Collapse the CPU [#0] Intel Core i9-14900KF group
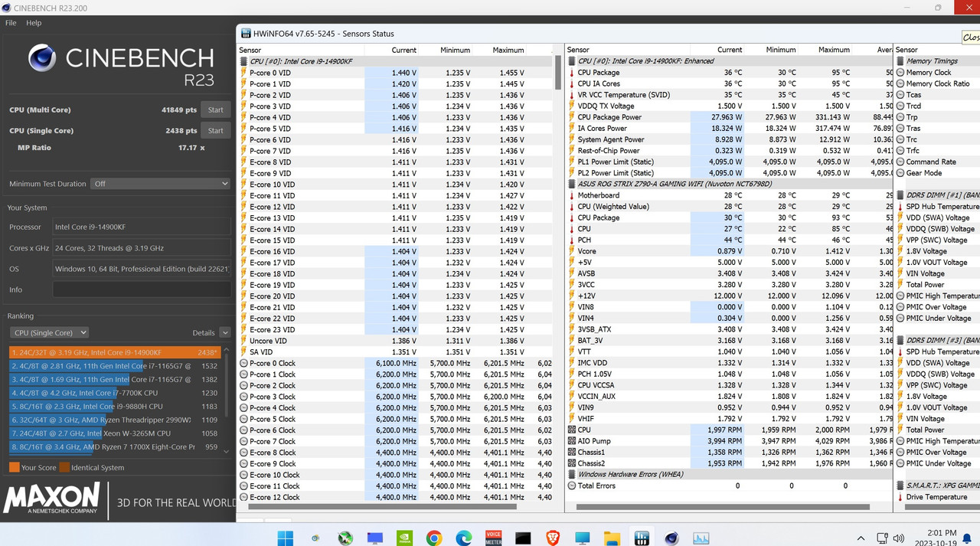The image size is (980, 546). click(x=244, y=61)
